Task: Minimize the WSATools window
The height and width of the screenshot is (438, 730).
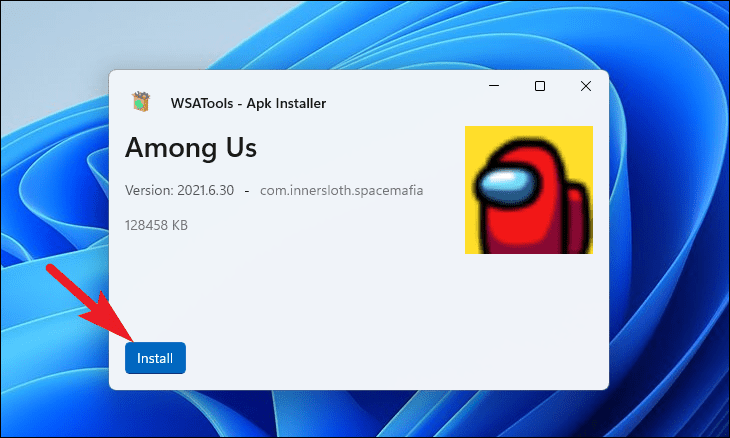Action: pyautogui.click(x=494, y=86)
